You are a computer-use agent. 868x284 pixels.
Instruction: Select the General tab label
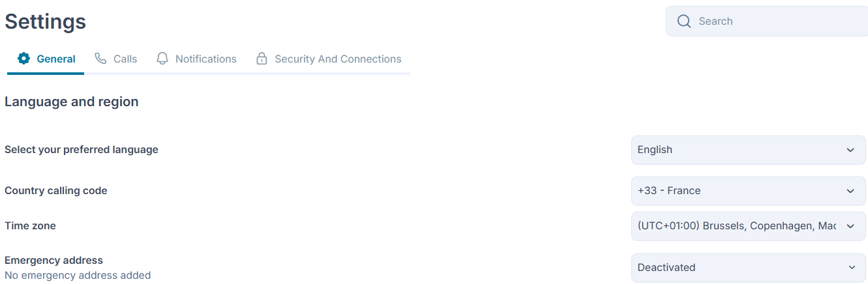click(x=56, y=59)
